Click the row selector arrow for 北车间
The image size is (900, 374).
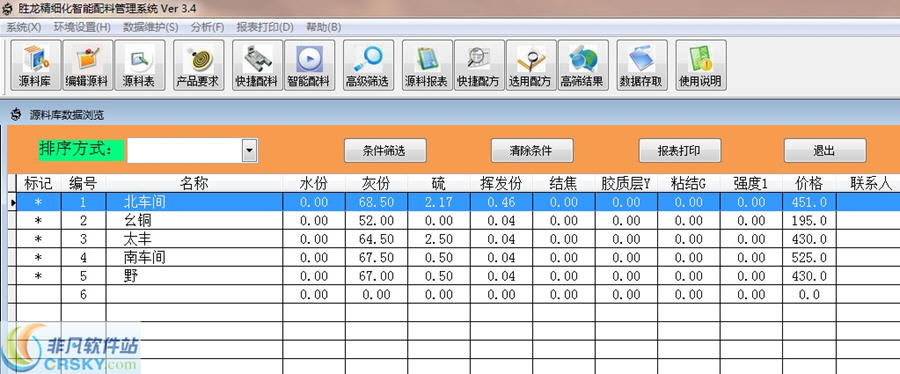point(12,202)
